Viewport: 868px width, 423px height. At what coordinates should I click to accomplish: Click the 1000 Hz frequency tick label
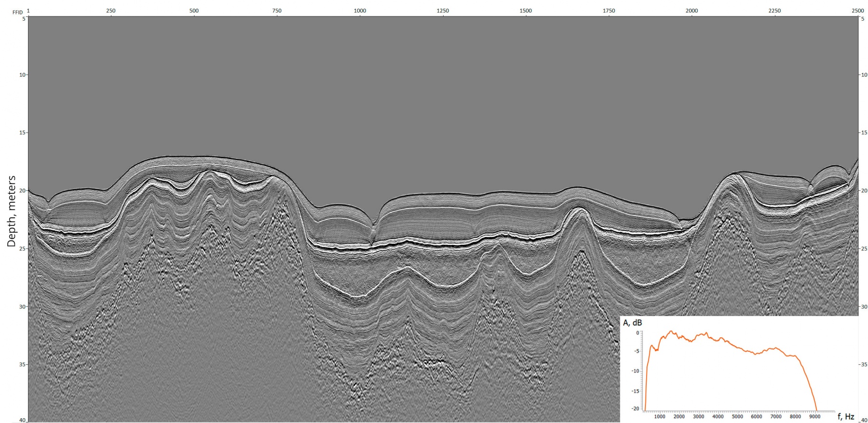click(660, 417)
